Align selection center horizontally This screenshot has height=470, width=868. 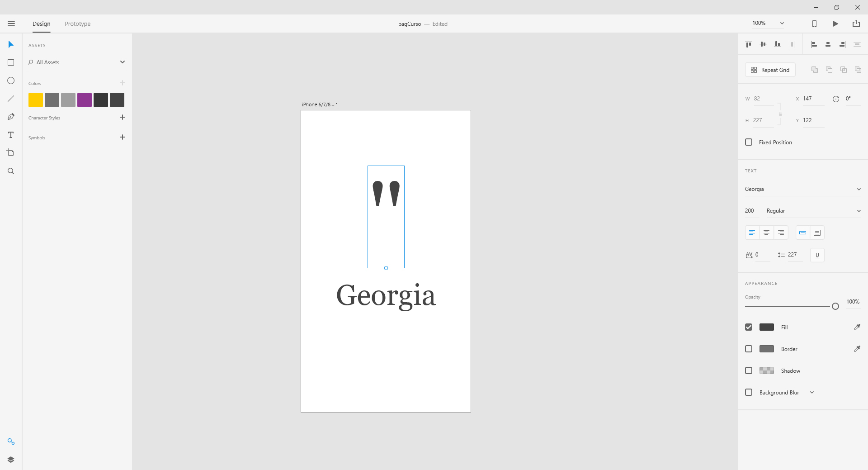pos(828,44)
